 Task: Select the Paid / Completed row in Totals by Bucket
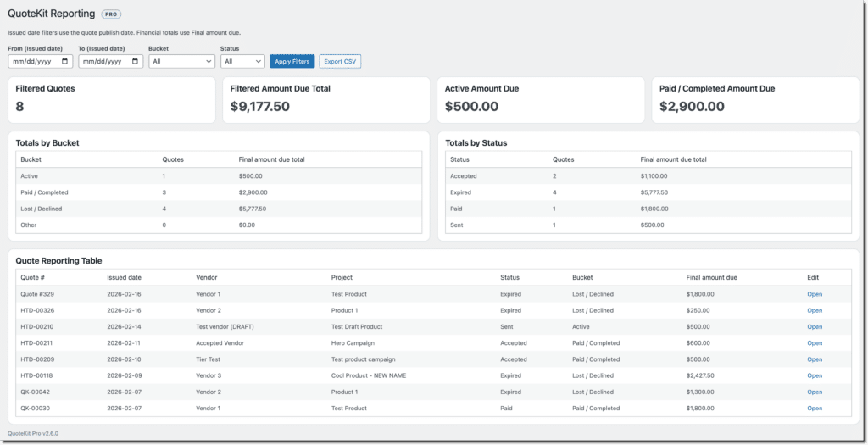pos(219,192)
